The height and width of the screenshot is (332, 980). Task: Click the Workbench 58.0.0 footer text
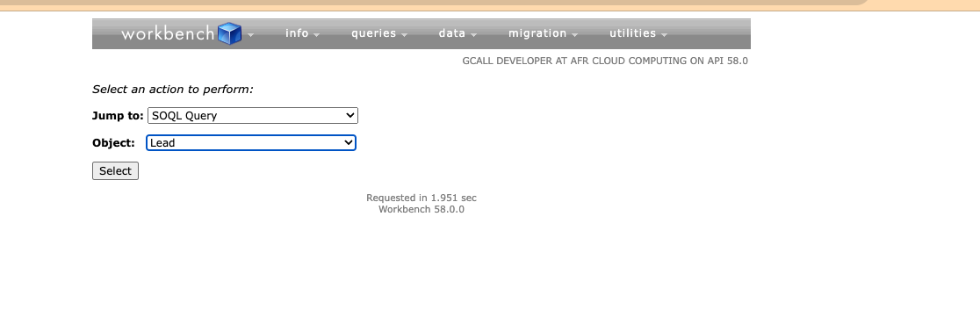point(422,209)
